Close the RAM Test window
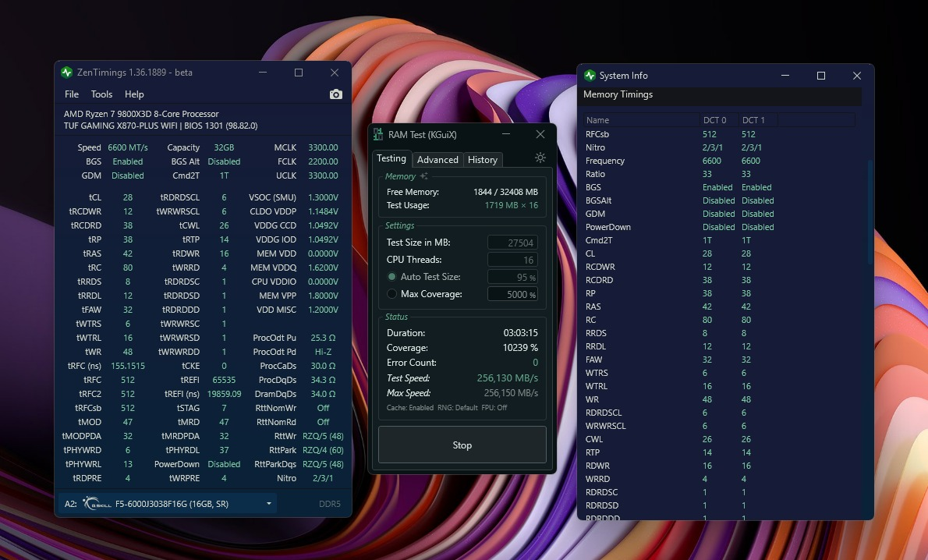Viewport: 928px width, 560px height. (540, 134)
